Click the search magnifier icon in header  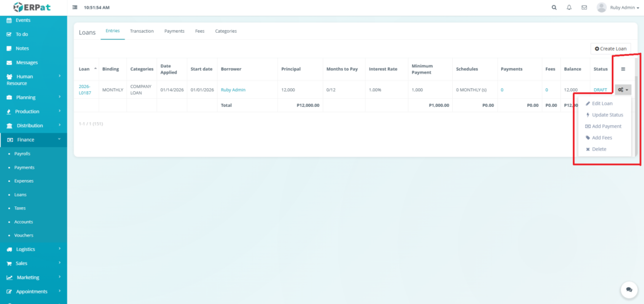click(553, 8)
